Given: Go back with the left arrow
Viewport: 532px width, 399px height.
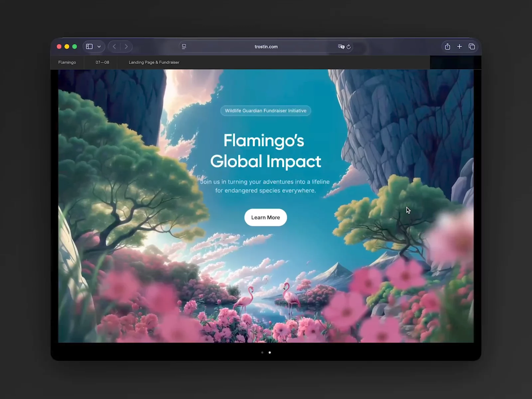Looking at the screenshot, I should (114, 47).
